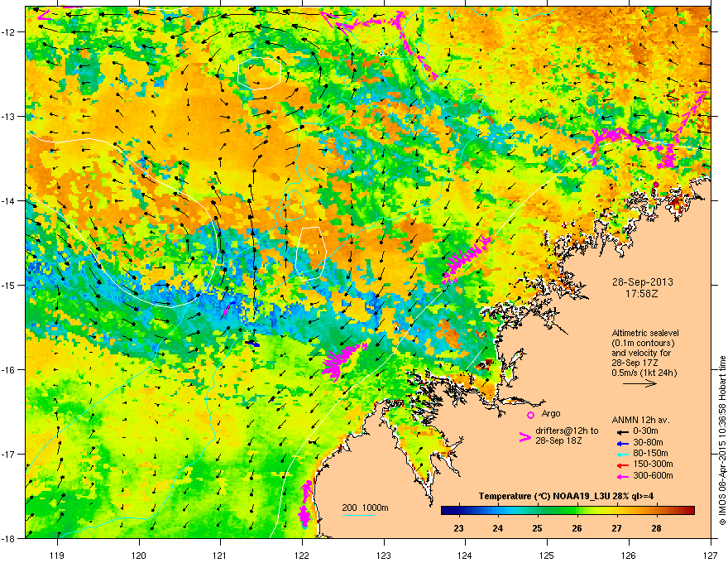Image resolution: width=728 pixels, height=563 pixels.
Task: Click the 121 longitude axis label
Action: coord(220,555)
